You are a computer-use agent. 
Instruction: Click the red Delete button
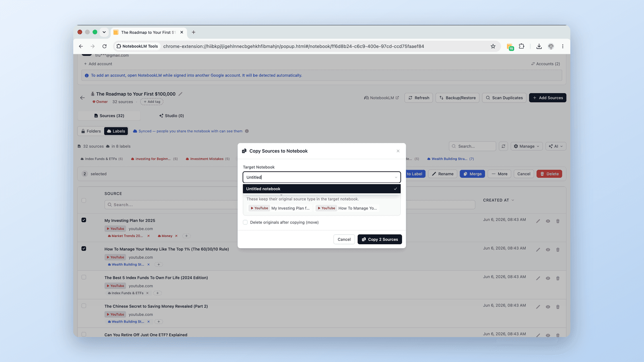coord(549,174)
